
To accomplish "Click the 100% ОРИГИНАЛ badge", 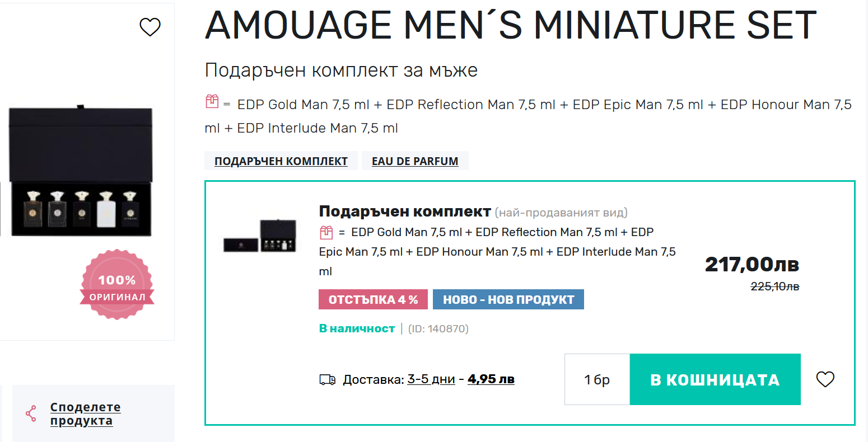I will 117,285.
